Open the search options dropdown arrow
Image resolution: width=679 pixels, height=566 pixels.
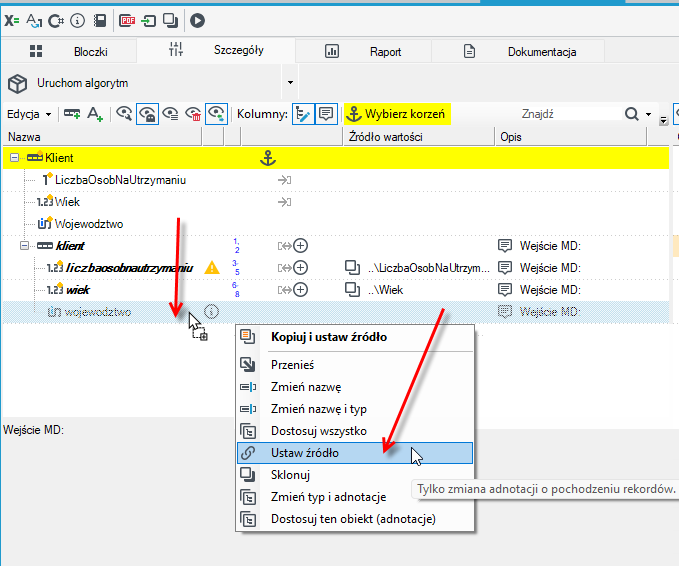point(648,114)
